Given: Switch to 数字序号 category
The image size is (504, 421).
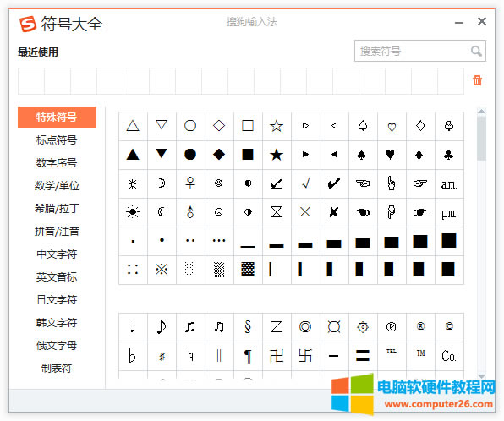Looking at the screenshot, I should [x=57, y=163].
